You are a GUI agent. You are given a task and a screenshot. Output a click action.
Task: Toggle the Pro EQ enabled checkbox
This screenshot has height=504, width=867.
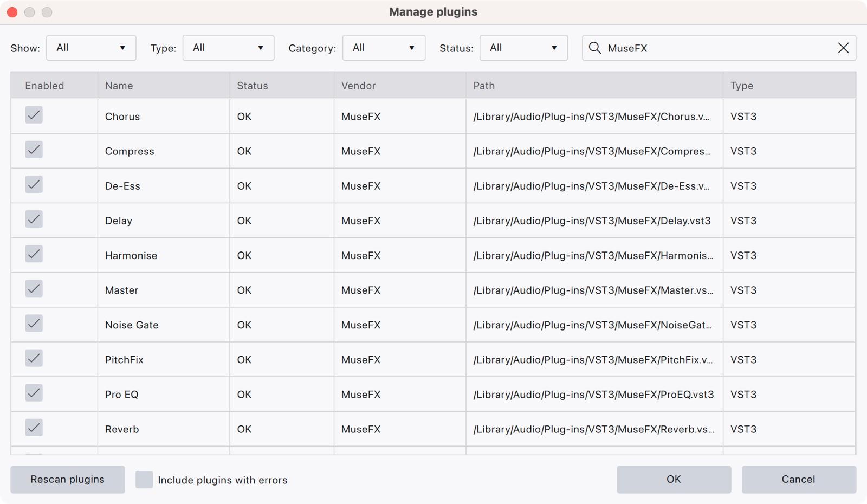click(34, 393)
